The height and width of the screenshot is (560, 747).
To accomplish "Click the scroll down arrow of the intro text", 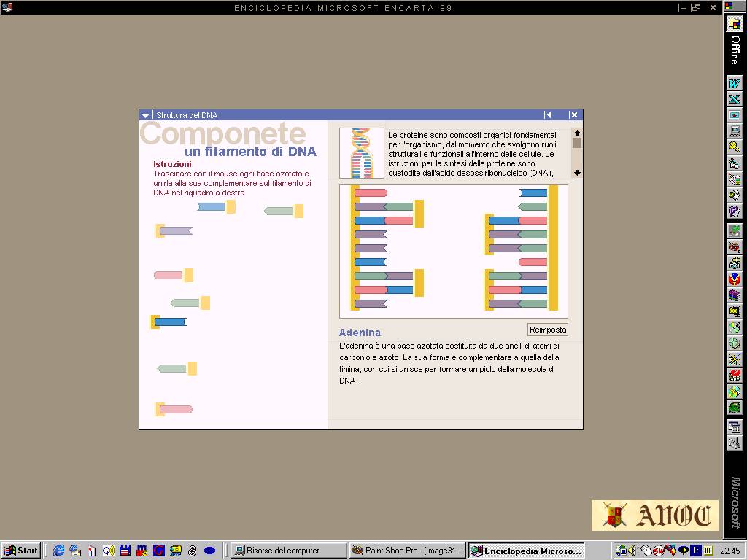I will coord(577,173).
